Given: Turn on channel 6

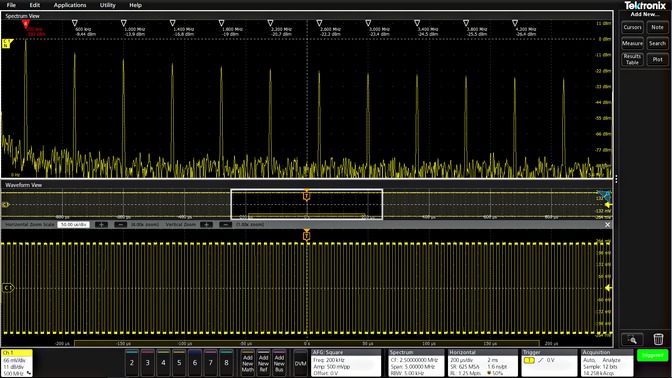Looking at the screenshot, I should 195,363.
